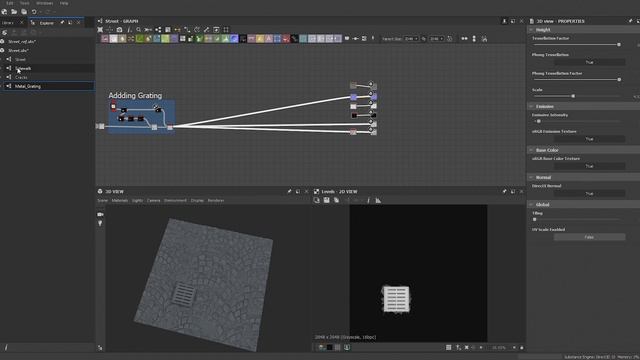Collapse the Global section
Image resolution: width=640 pixels, height=360 pixels.
tap(531, 204)
